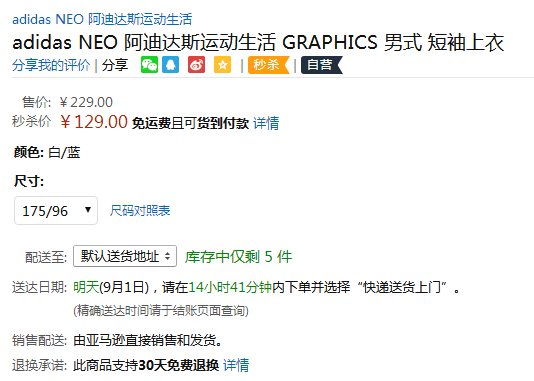Click the ¥229.00 original price
This screenshot has height=381, width=534.
[86, 102]
